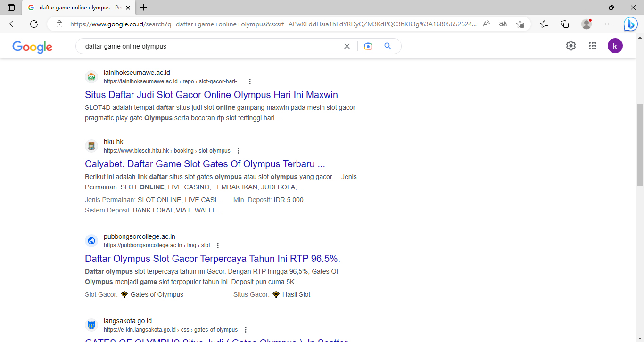Screen dimensions: 644x342
Task: Click the address bar URL
Action: [273, 24]
